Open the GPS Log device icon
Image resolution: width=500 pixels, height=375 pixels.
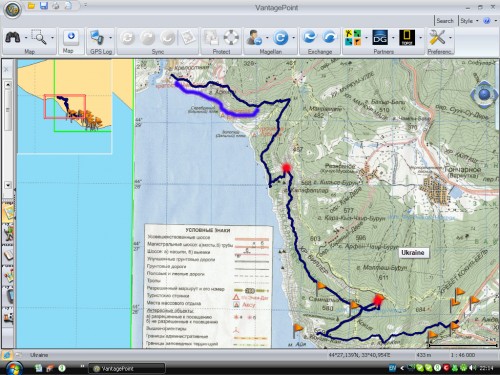pos(97,38)
